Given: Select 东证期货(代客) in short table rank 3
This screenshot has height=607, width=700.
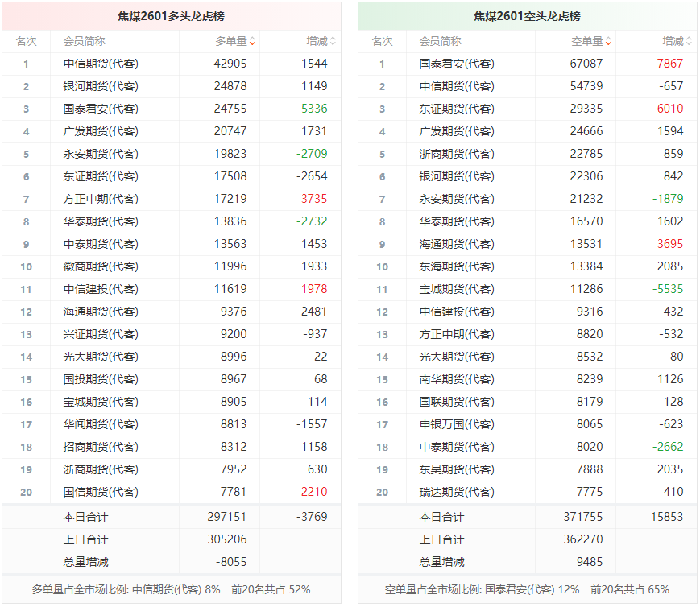Looking at the screenshot, I should (x=457, y=109).
